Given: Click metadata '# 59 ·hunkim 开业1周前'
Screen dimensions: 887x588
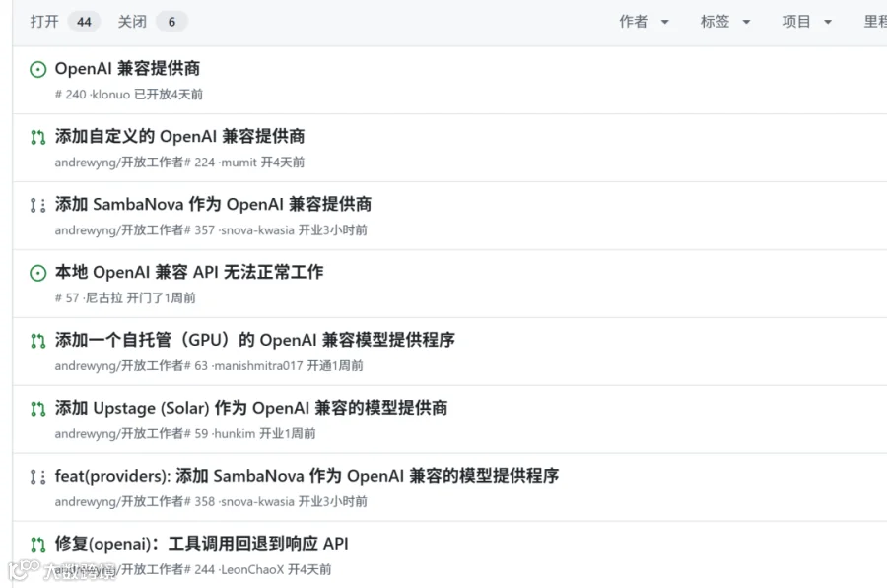Looking at the screenshot, I should (x=250, y=433).
